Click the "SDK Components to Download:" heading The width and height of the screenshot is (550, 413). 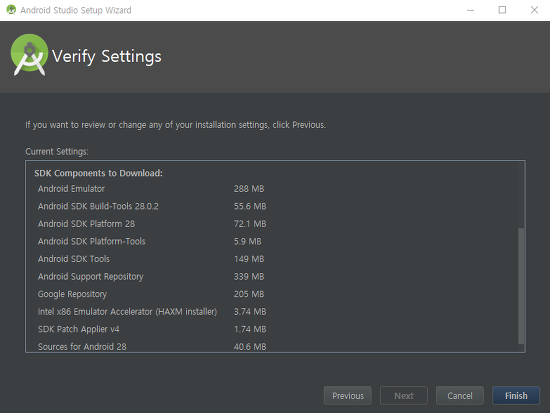[98, 173]
